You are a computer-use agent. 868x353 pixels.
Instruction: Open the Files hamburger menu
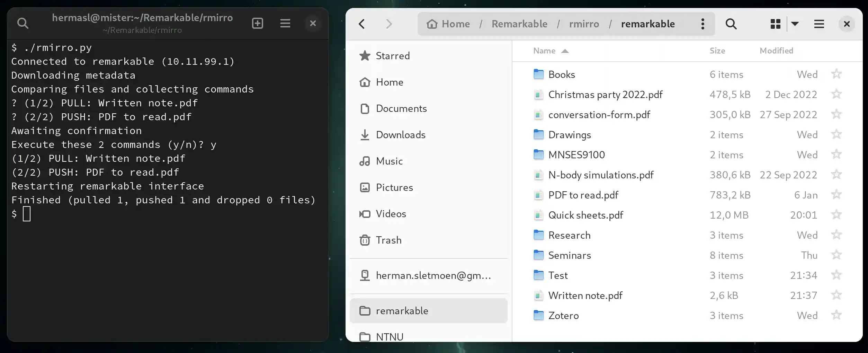(x=819, y=24)
